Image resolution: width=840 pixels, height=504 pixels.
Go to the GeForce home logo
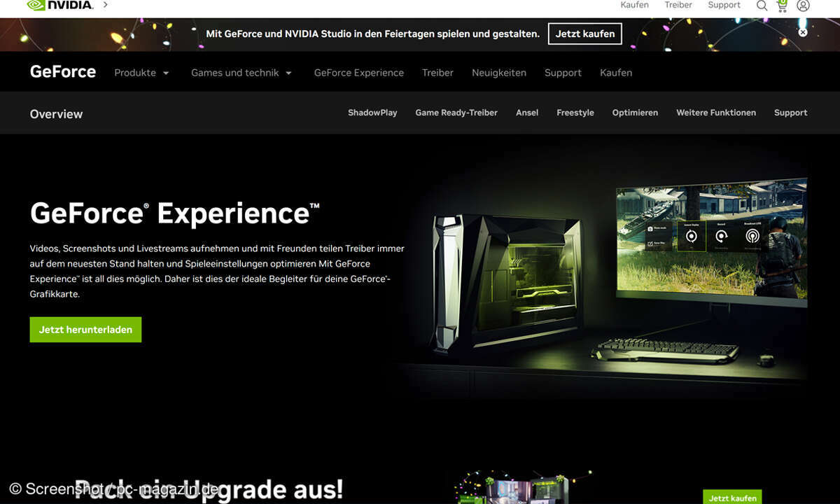[63, 72]
